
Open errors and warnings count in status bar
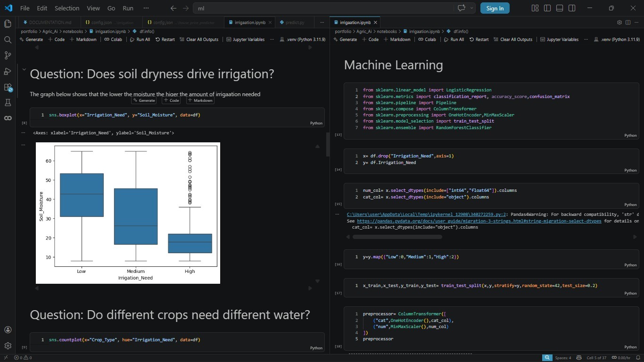[23, 358]
